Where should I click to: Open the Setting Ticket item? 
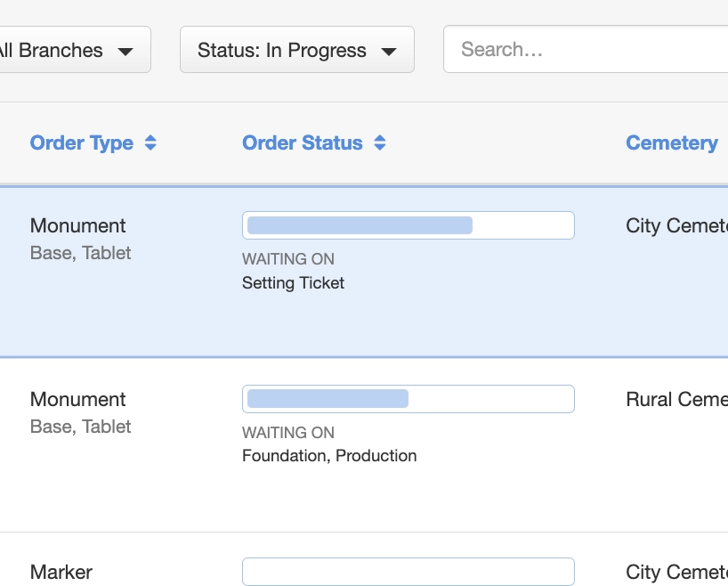point(293,282)
